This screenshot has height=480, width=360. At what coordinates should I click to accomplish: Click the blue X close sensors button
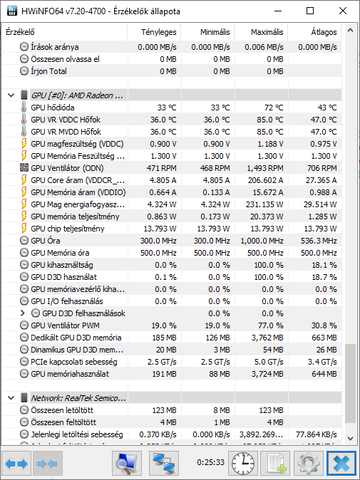pos(341,463)
